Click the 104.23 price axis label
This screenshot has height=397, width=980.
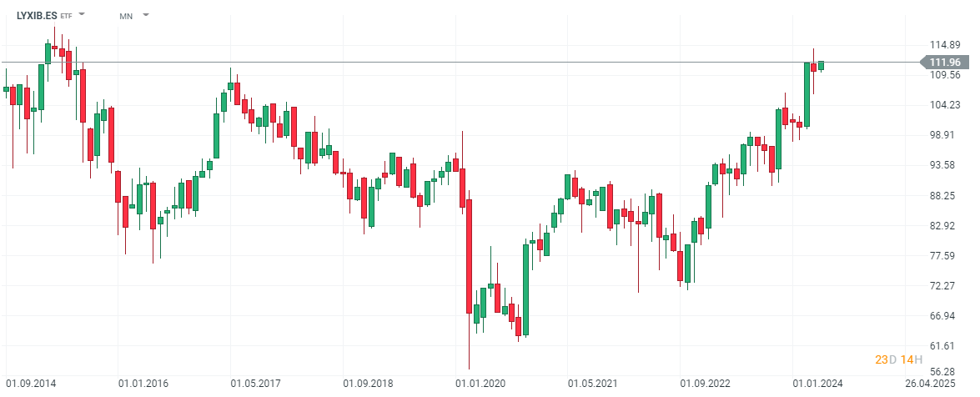click(945, 105)
